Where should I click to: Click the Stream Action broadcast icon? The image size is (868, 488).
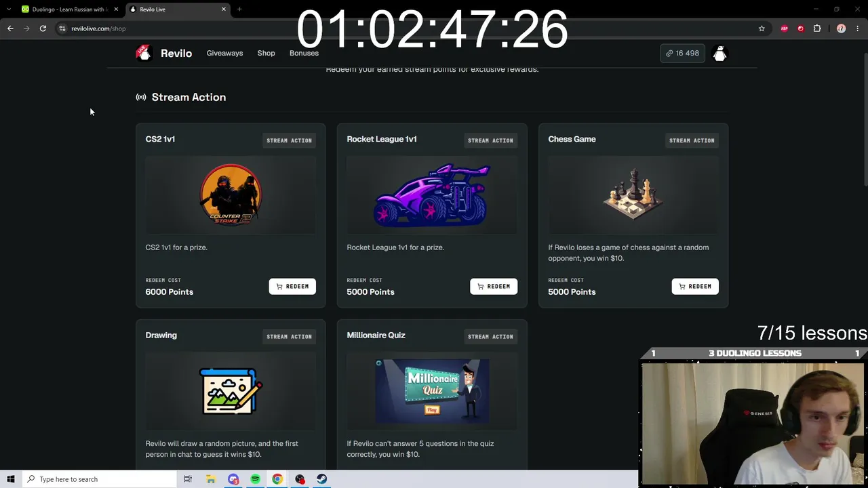coord(141,97)
